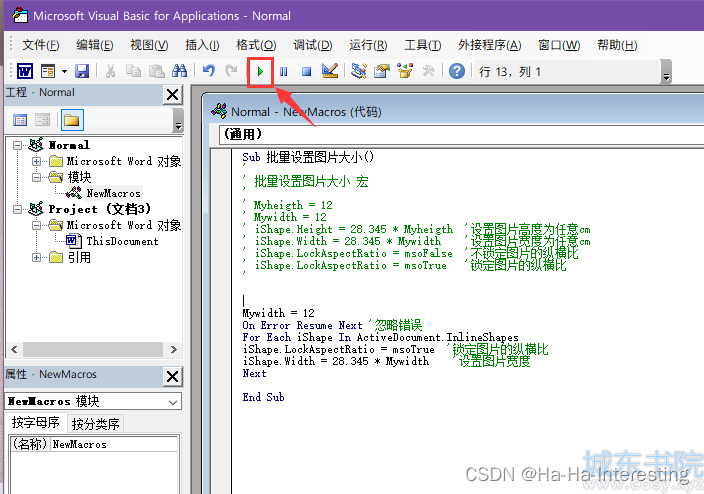Open the 视图(V) menu
Viewport: 704px width, 494px height.
click(149, 45)
